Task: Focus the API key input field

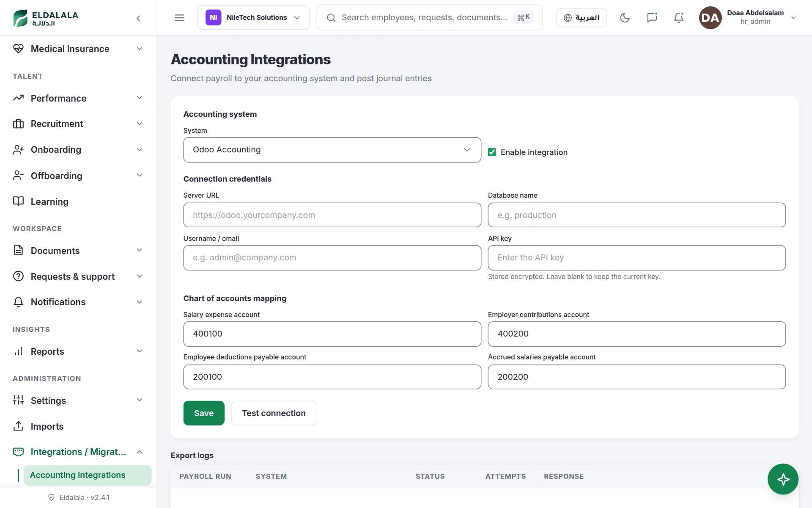Action: [636, 258]
